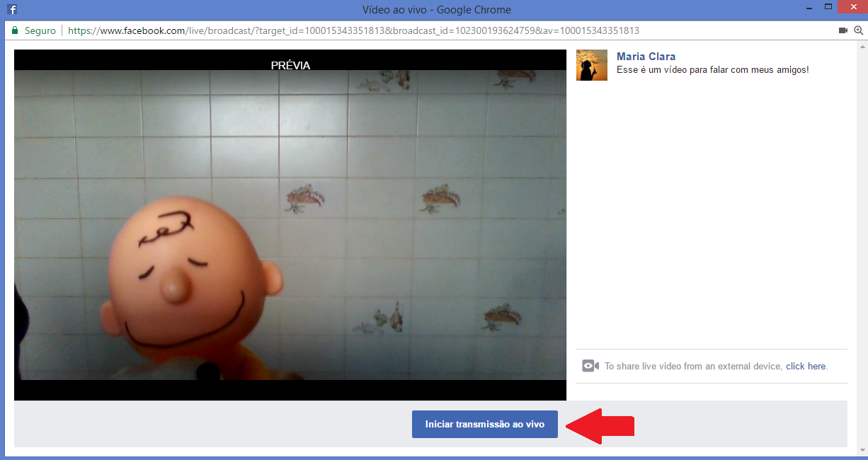Click the Iniciar transmissão ao vivo button

[484, 424]
